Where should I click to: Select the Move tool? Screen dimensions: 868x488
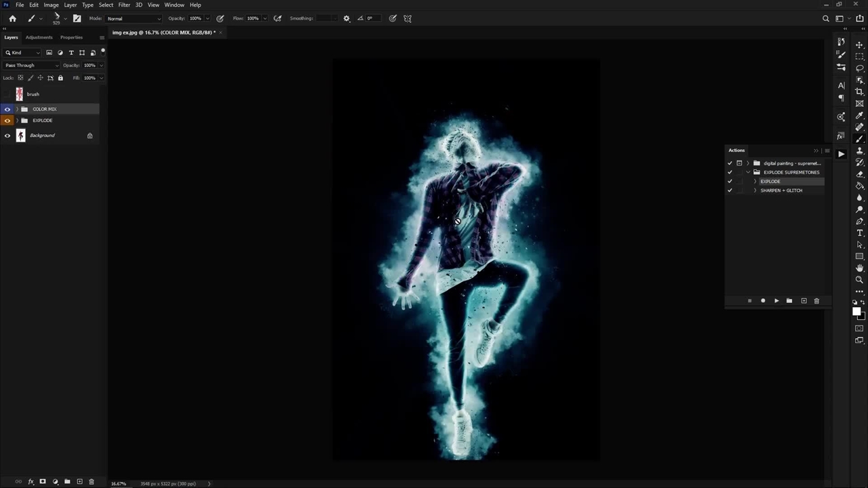tap(859, 45)
